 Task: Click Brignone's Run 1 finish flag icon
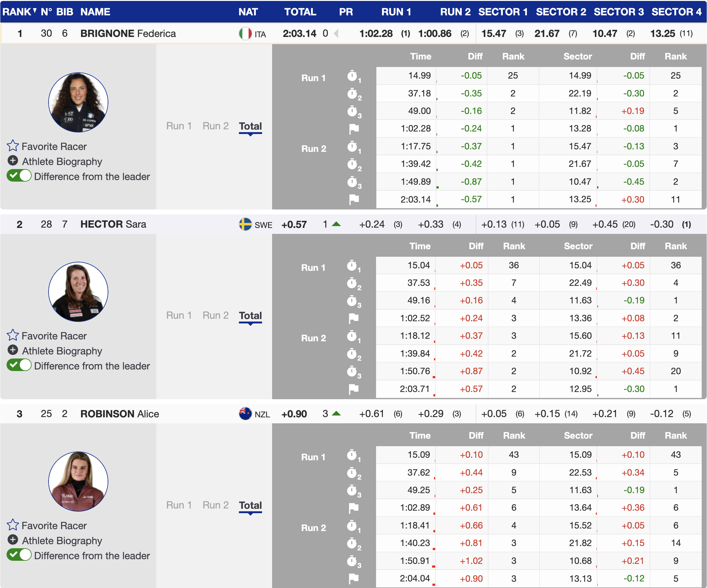pyautogui.click(x=353, y=129)
